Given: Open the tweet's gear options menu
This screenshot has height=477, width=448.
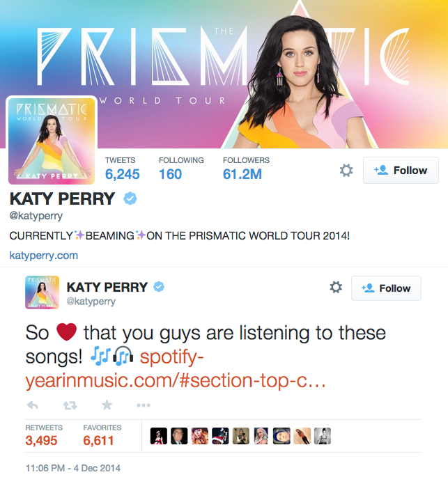Looking at the screenshot, I should pyautogui.click(x=336, y=287).
